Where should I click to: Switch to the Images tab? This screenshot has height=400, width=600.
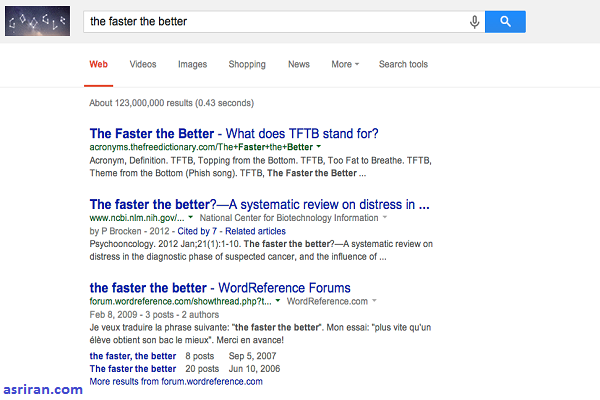coord(192,65)
